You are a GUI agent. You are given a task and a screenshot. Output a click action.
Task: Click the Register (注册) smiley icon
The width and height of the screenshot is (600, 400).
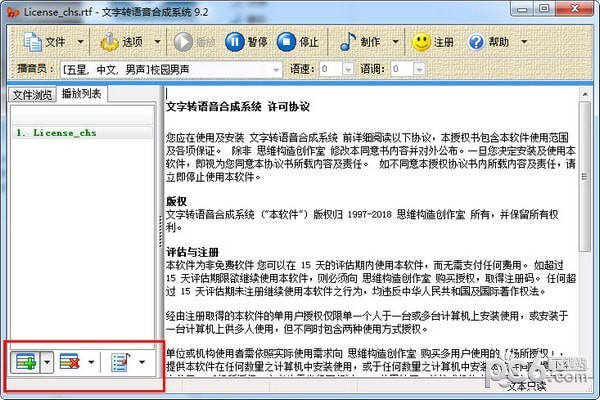(433, 43)
